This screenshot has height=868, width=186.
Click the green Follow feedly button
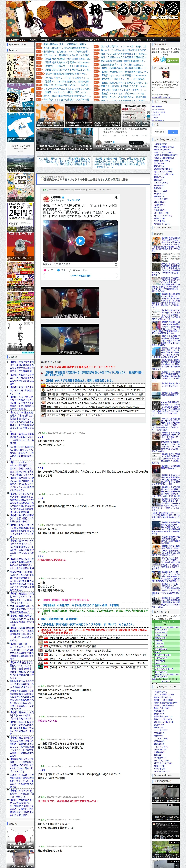[173, 60]
